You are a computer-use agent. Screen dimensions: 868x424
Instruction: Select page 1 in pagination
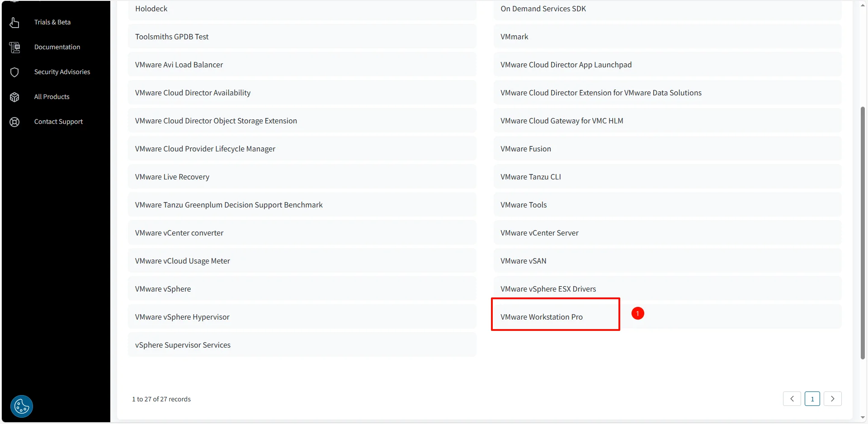coord(812,399)
